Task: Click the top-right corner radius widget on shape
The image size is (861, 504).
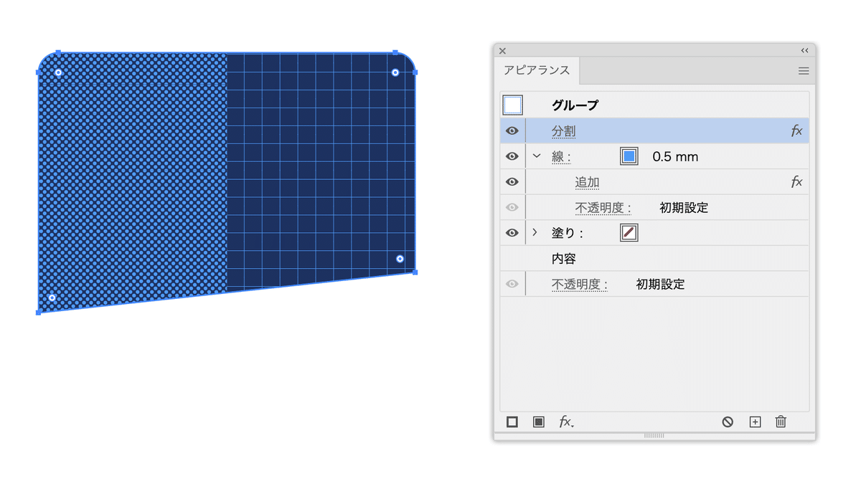Action: pos(395,72)
